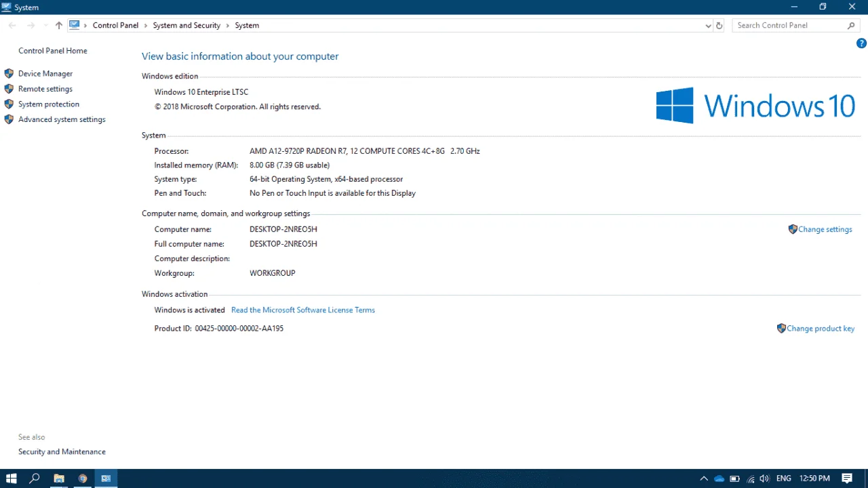This screenshot has width=868, height=488.
Task: Open the Windows Start menu
Action: (x=12, y=479)
